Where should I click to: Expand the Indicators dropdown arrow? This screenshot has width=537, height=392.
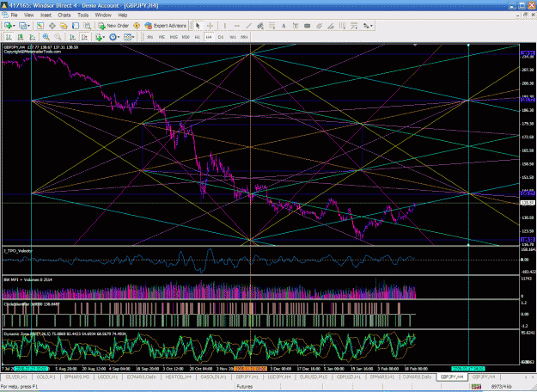coord(104,37)
